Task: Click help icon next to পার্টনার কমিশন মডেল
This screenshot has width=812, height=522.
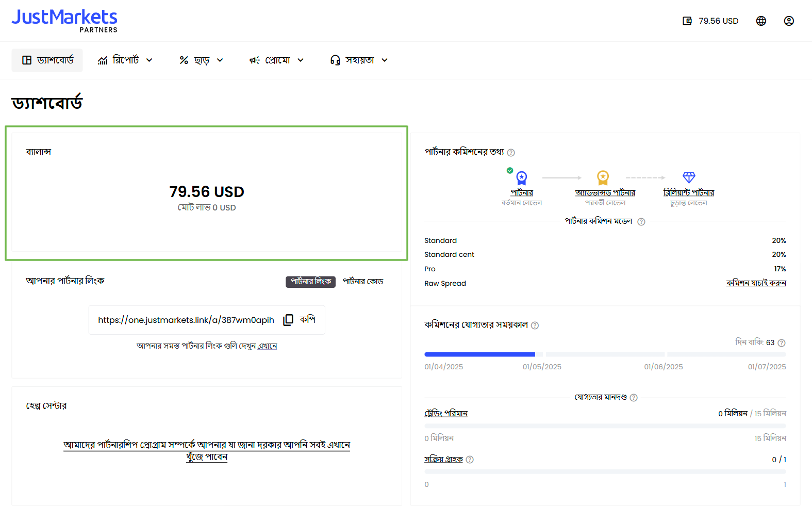Action: [641, 222]
